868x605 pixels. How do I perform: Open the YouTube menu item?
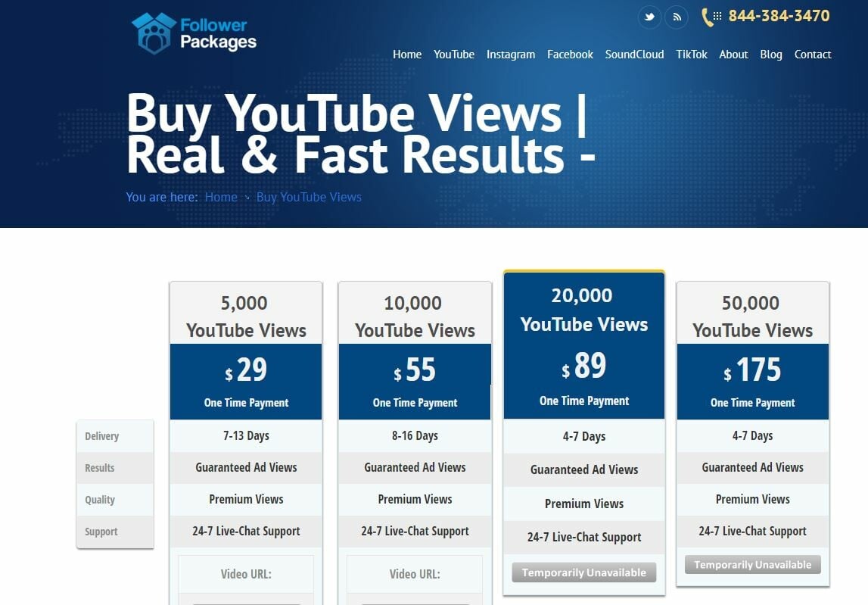click(x=454, y=55)
